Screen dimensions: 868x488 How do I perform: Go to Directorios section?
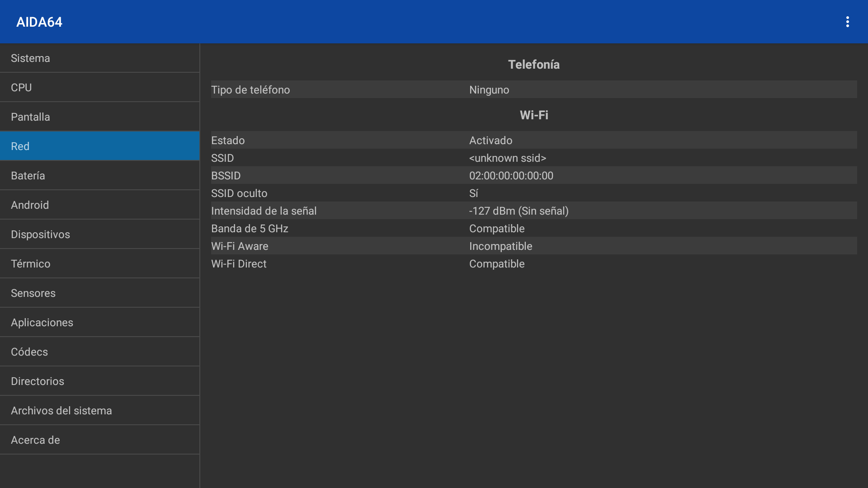tap(99, 381)
